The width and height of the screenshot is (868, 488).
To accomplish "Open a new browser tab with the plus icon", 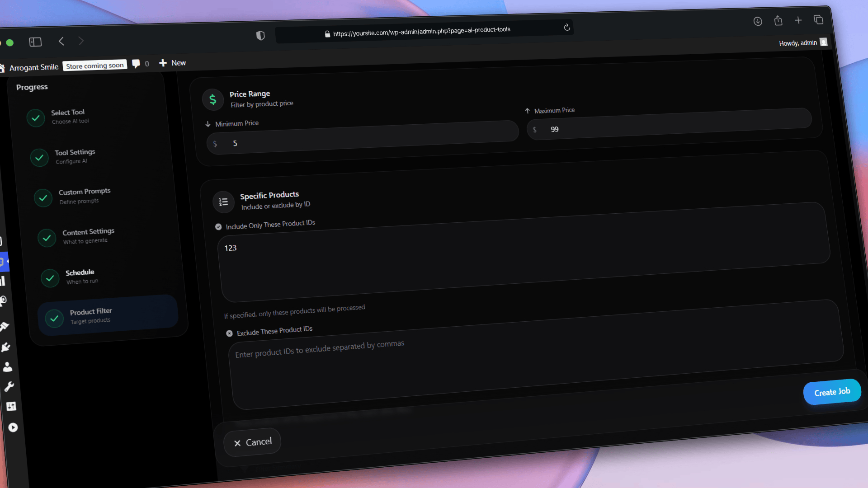I will coord(798,20).
